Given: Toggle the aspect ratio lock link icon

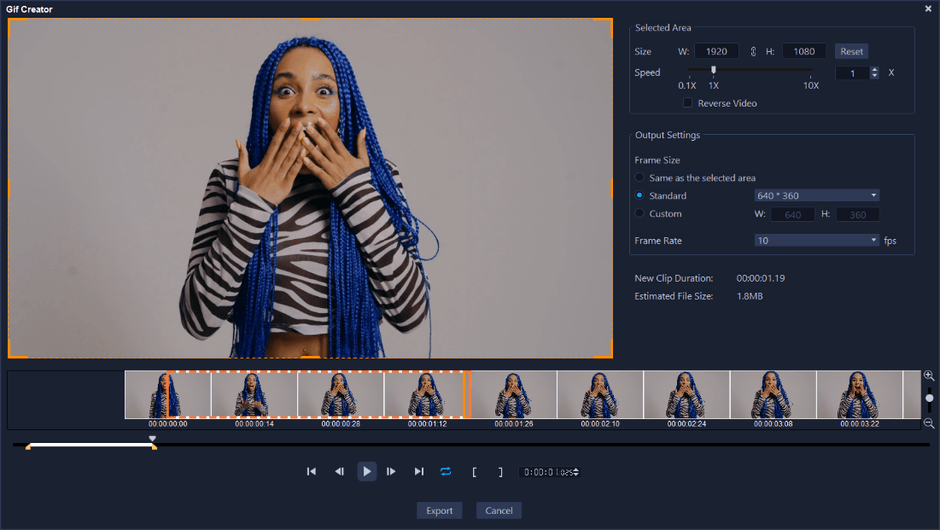Looking at the screenshot, I should coord(752,51).
